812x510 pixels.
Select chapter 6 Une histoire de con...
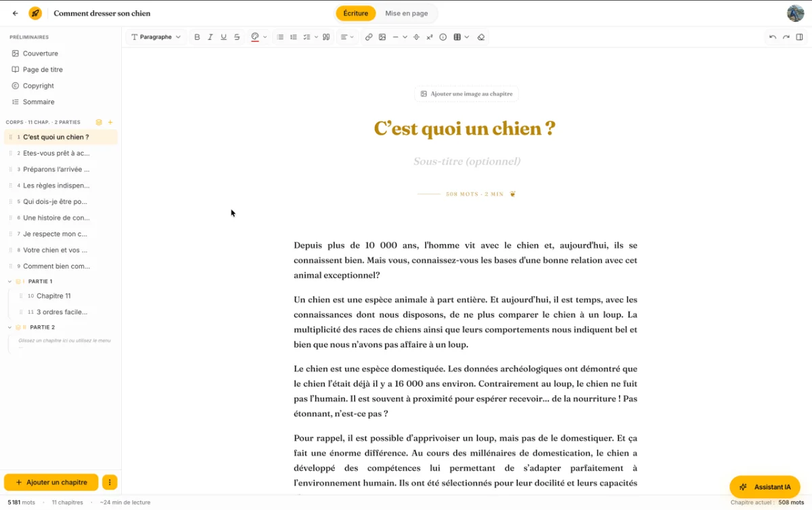(x=61, y=218)
